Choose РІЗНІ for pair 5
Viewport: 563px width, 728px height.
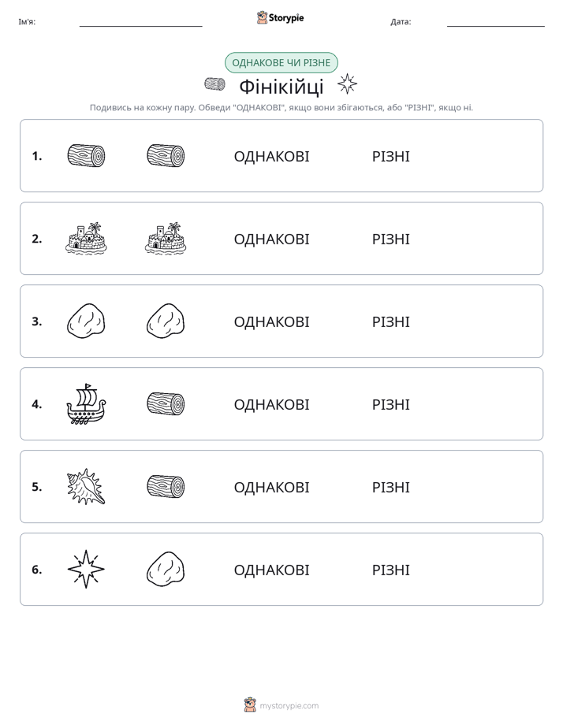click(x=391, y=487)
